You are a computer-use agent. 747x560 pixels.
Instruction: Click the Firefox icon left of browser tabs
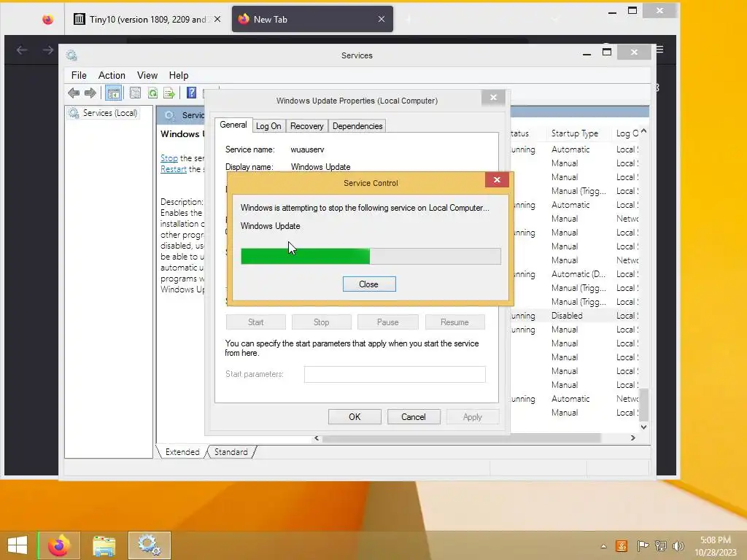(x=47, y=20)
